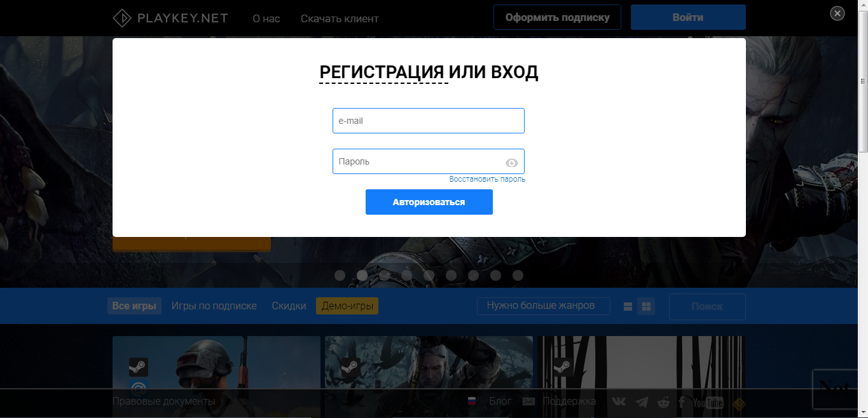Select the first carousel dot
The height and width of the screenshot is (418, 868).
(x=340, y=275)
